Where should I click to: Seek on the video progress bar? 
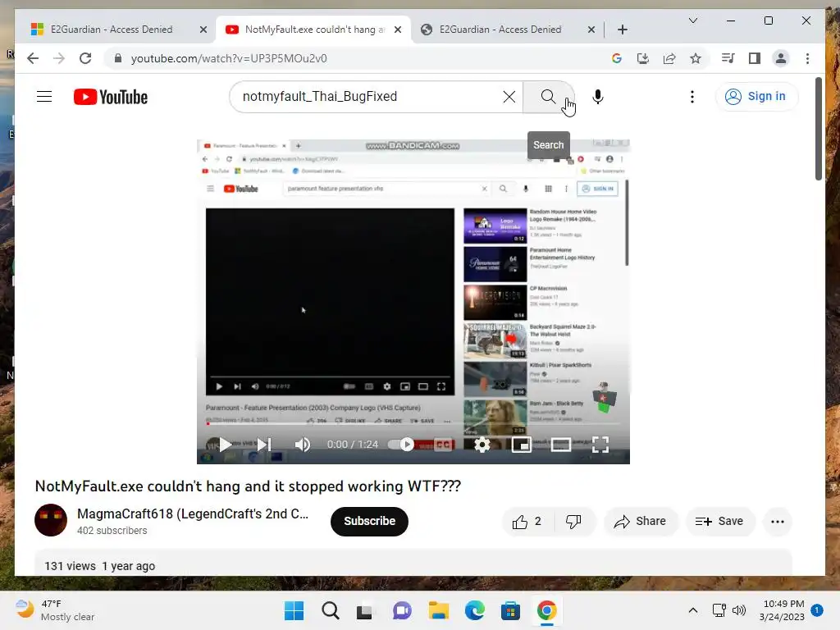click(413, 424)
